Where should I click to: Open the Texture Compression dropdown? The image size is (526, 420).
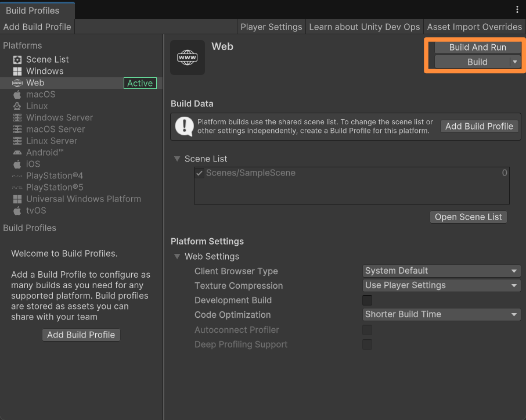441,285
